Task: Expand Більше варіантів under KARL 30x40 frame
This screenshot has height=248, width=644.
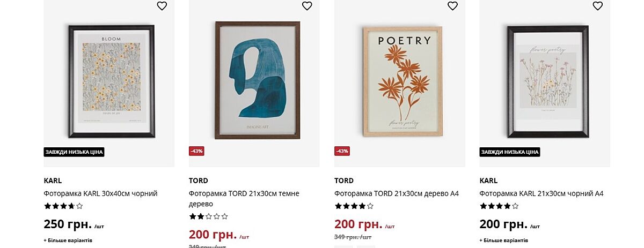Action: click(68, 241)
